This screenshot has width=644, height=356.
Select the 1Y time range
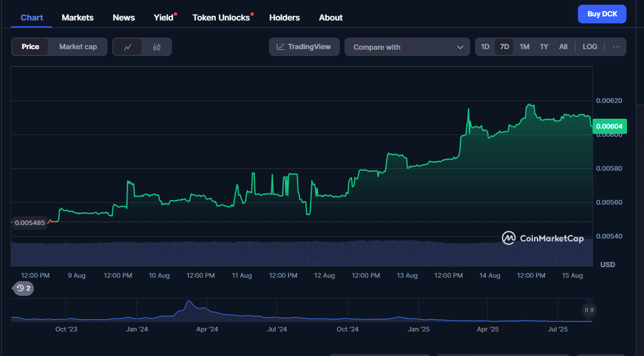tap(544, 47)
